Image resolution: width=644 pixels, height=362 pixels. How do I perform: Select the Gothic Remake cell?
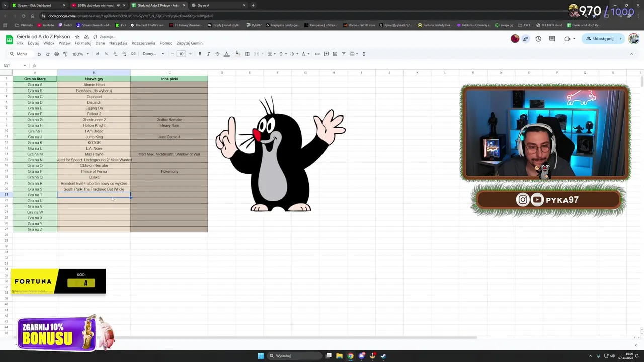tap(169, 120)
